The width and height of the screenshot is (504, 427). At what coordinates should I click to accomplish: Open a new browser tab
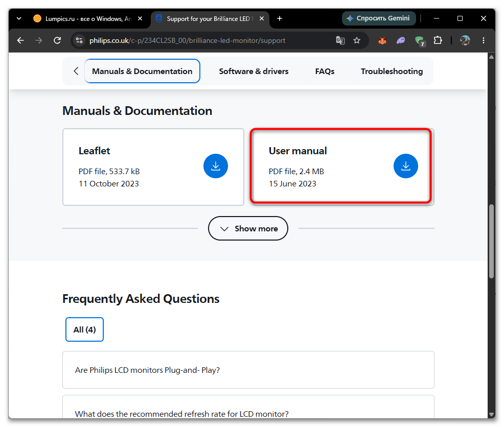coord(280,18)
